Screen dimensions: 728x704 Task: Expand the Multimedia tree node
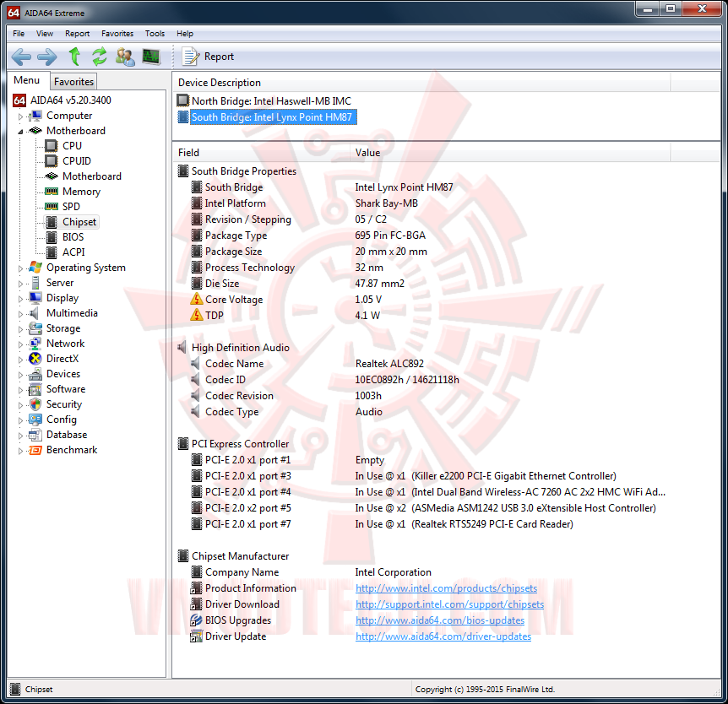[20, 314]
